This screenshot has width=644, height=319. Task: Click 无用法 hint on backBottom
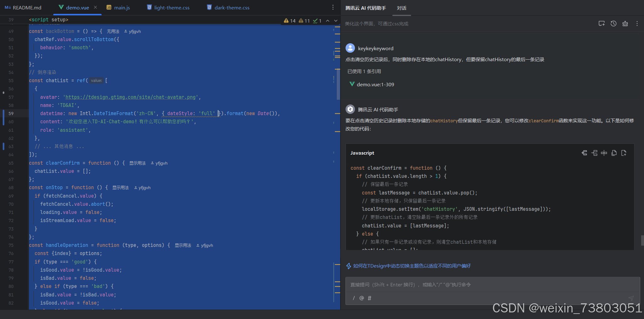[x=113, y=31]
